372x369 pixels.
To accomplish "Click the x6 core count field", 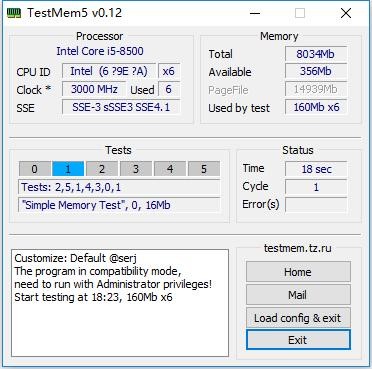I will (169, 71).
